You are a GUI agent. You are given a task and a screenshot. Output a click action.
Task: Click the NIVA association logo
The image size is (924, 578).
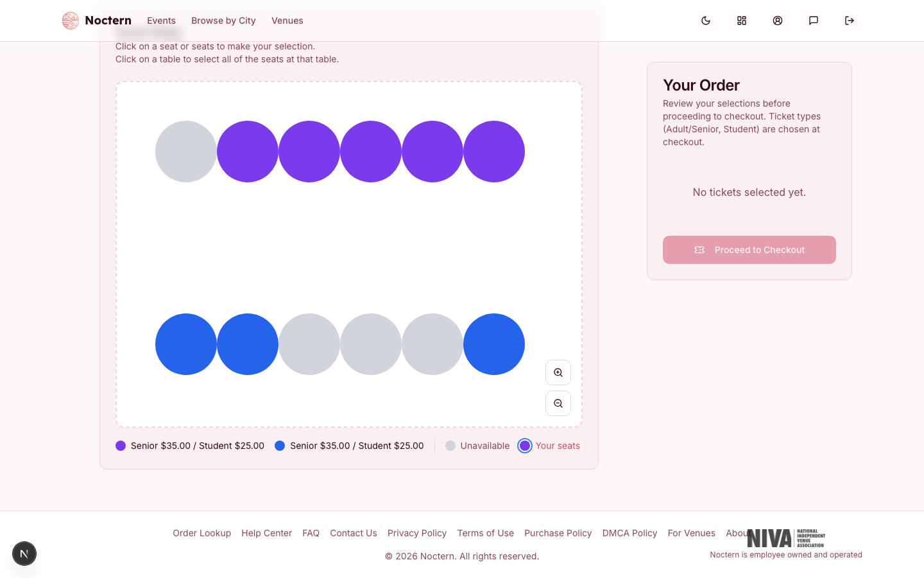click(x=786, y=538)
